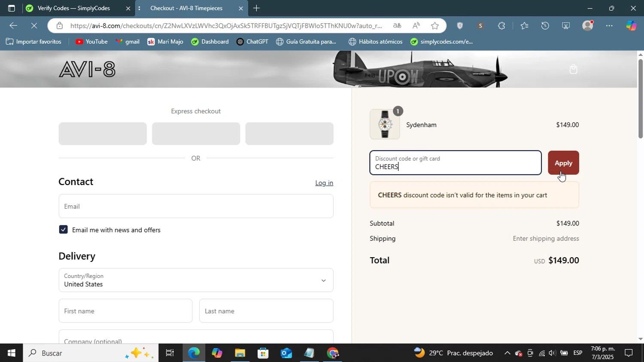Switch ESP keyboard language indicator

tap(578, 353)
